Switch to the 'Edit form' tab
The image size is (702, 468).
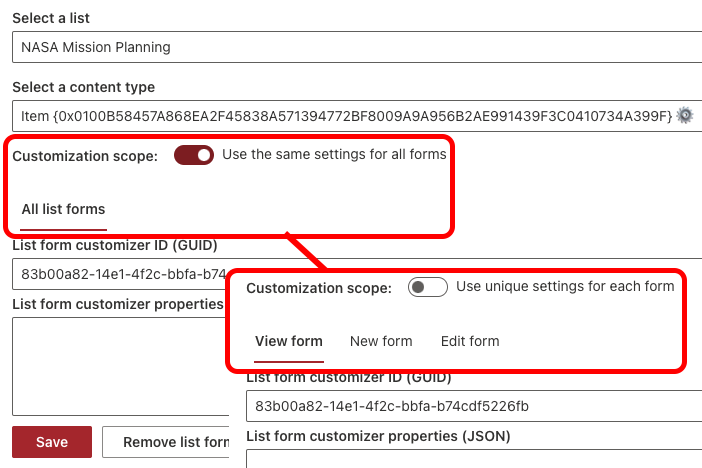click(x=470, y=342)
